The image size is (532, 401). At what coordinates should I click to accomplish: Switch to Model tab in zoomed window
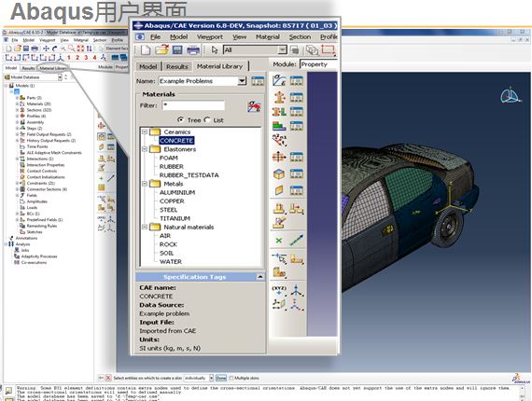click(x=148, y=66)
